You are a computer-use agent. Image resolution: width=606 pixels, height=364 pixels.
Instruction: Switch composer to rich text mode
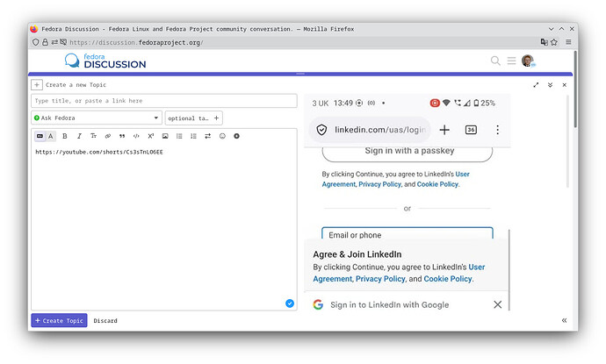[x=51, y=136]
